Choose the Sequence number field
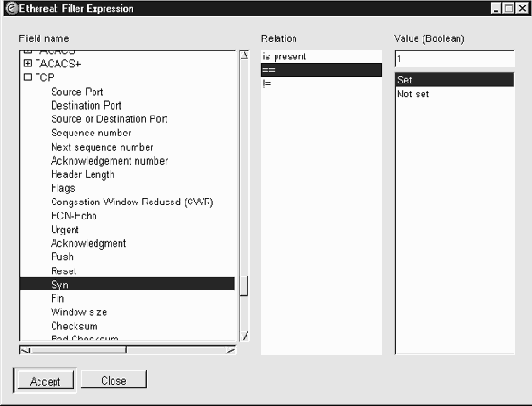The image size is (532, 406). 91,133
